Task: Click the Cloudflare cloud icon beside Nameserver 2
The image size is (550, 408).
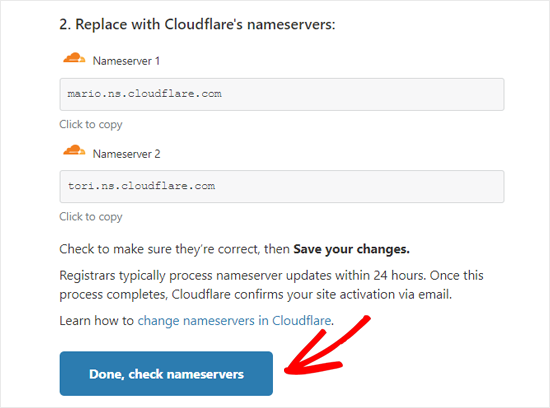Action: pos(74,150)
